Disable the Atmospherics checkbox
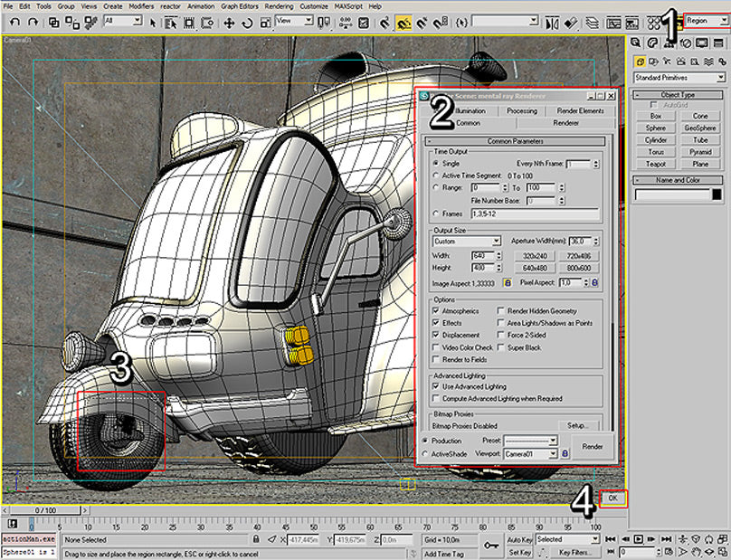The height and width of the screenshot is (560, 731). tap(435, 309)
